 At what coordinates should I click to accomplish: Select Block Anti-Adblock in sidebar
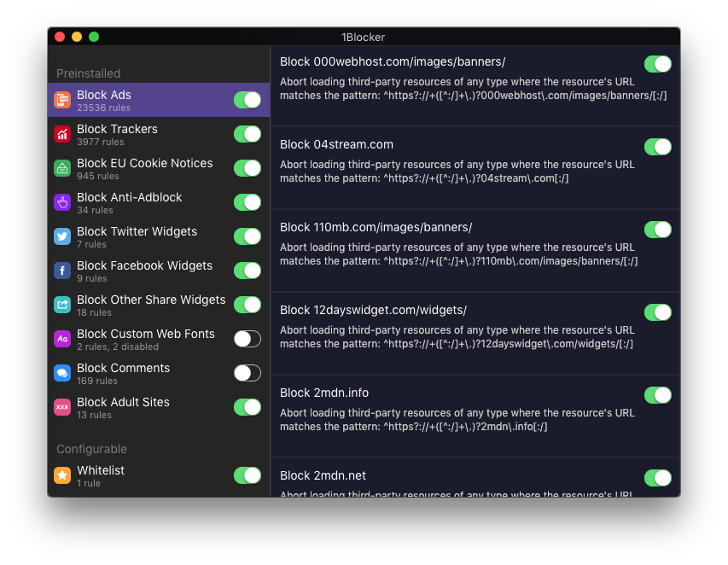click(x=159, y=202)
